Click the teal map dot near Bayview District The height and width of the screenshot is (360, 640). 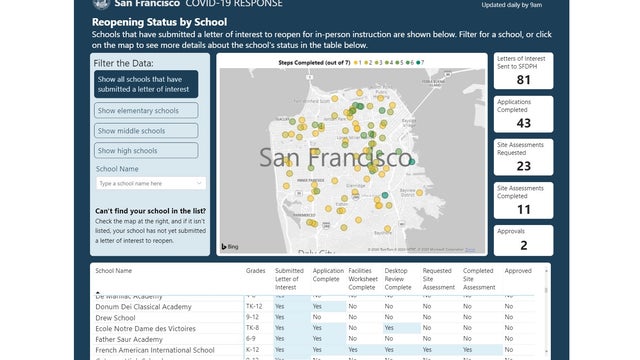click(385, 196)
